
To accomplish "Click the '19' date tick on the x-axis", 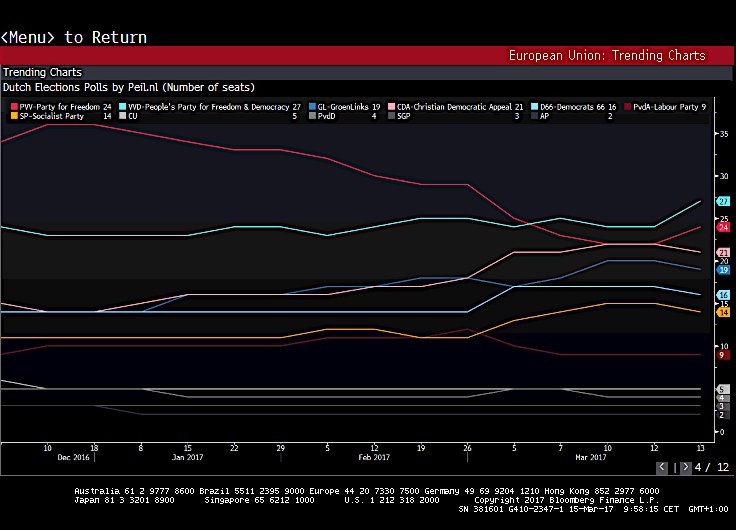I will pos(421,448).
